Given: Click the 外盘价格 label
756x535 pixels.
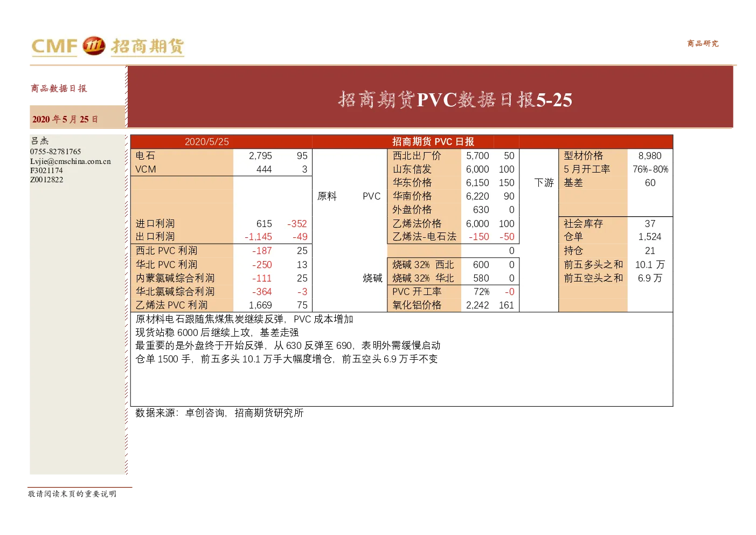Looking at the screenshot, I should [412, 210].
